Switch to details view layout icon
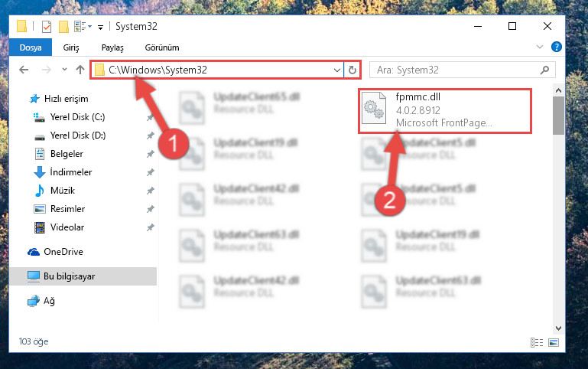The height and width of the screenshot is (369, 588). point(537,342)
